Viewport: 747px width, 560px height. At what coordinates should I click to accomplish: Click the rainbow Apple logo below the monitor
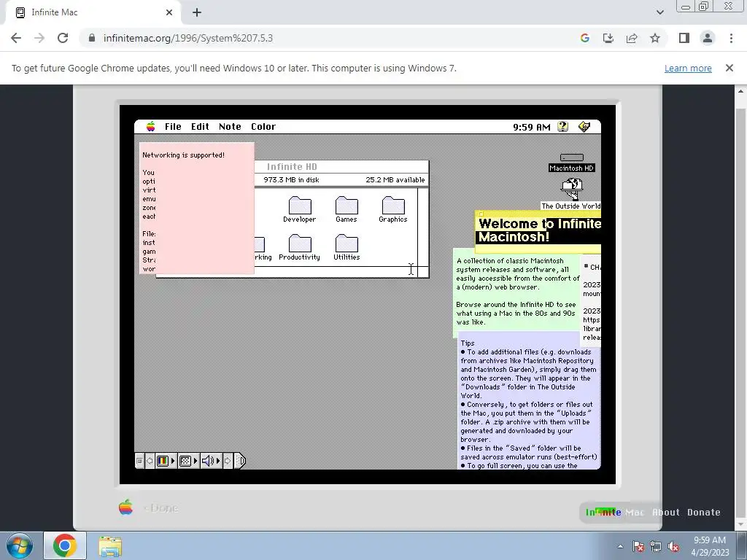[x=125, y=507]
